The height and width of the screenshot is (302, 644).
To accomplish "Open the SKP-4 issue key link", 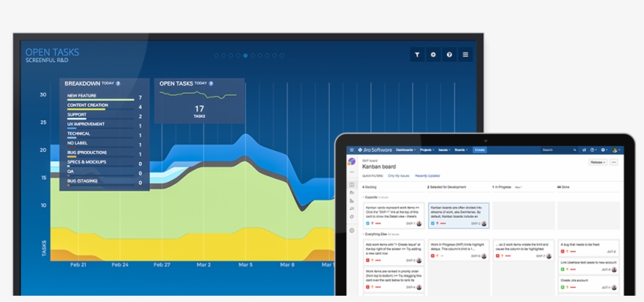I will point(410,287).
